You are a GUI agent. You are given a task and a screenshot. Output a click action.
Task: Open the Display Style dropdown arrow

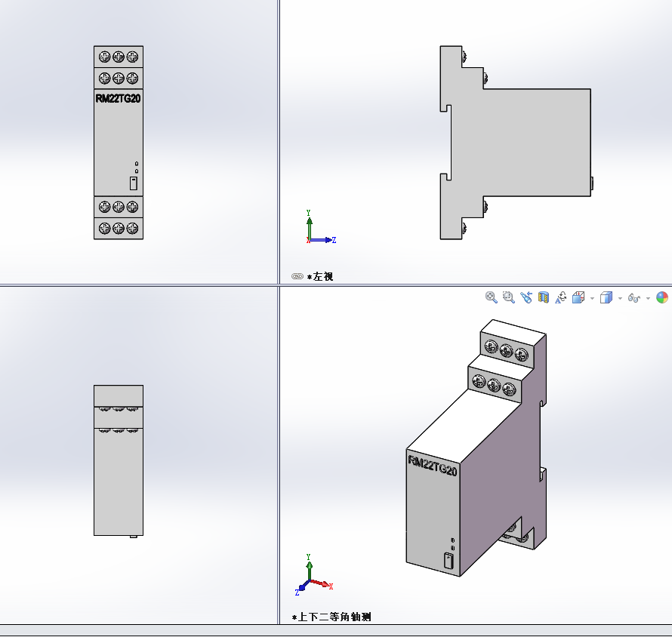coord(620,298)
